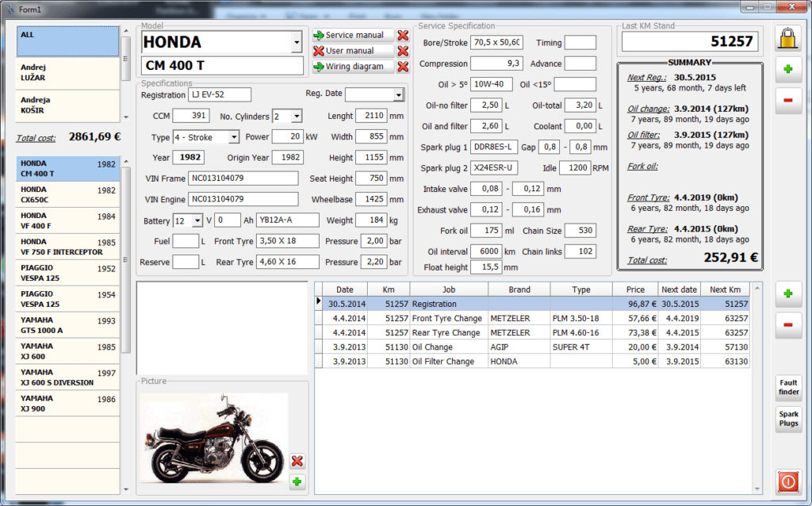The height and width of the screenshot is (506, 812).
Task: Select the YAMAHA GTS 1000 A vehicle
Action: click(x=68, y=325)
